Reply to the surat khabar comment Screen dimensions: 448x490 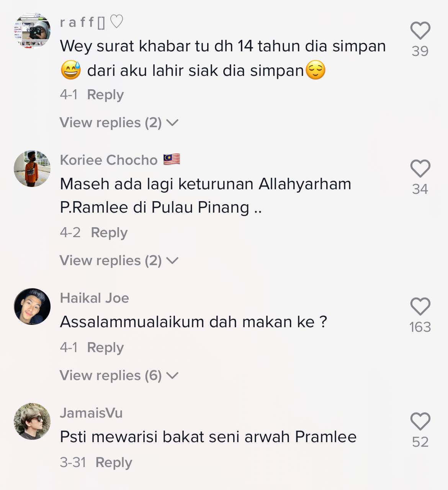[x=105, y=95]
